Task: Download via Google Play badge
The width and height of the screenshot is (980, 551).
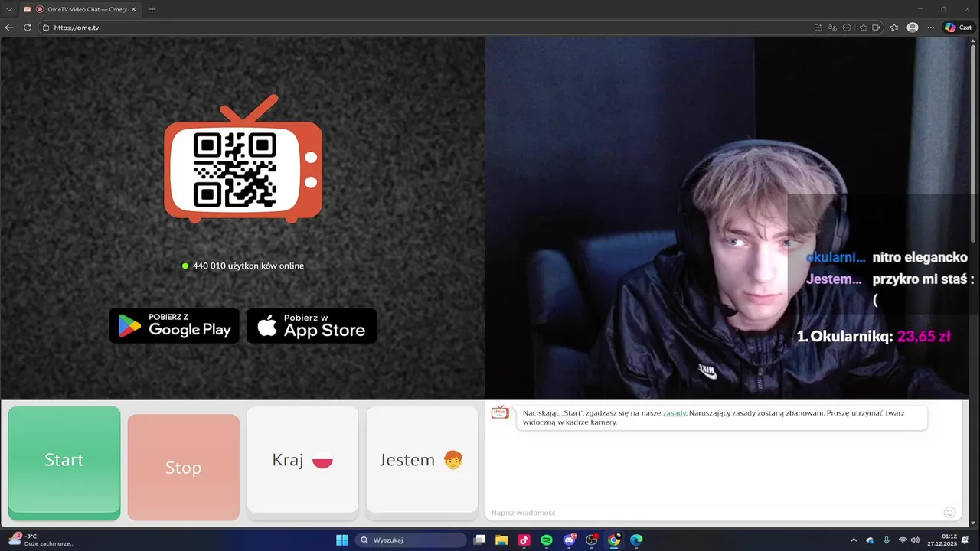Action: click(175, 326)
